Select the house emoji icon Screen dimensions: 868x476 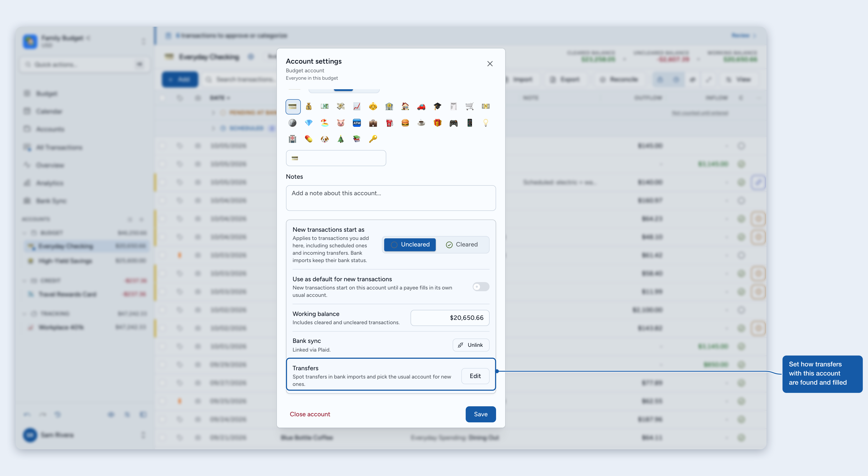click(405, 107)
